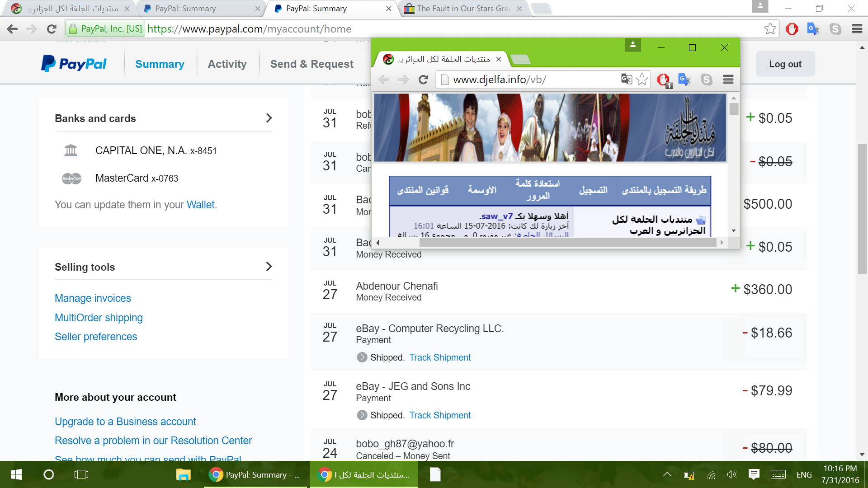Close the active PayPal: Summary tab
868x488 pixels.
coord(388,9)
